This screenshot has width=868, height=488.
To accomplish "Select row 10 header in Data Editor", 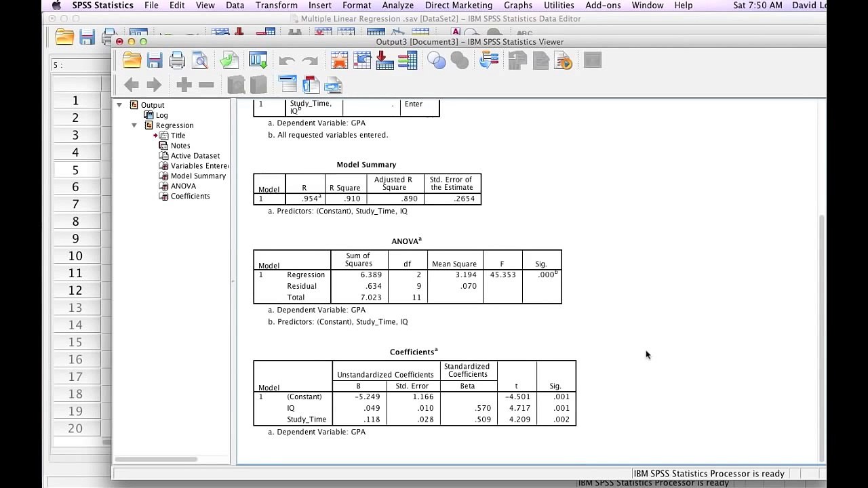I will coord(75,256).
